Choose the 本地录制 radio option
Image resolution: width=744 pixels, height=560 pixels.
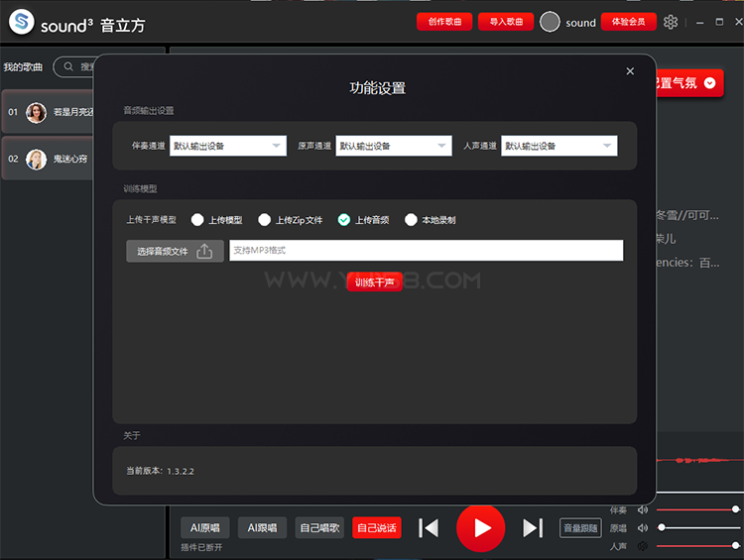[x=411, y=220]
